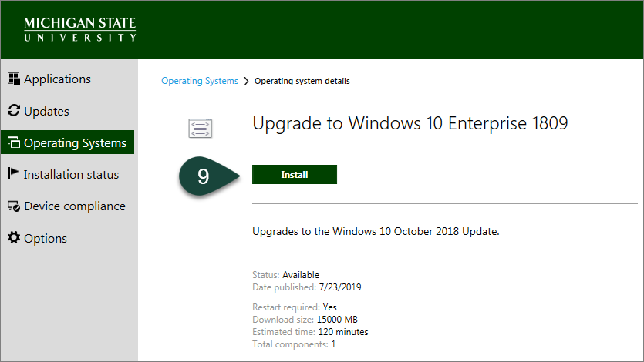Follow the Operating Systems breadcrumb link
The height and width of the screenshot is (362, 644).
(x=200, y=81)
